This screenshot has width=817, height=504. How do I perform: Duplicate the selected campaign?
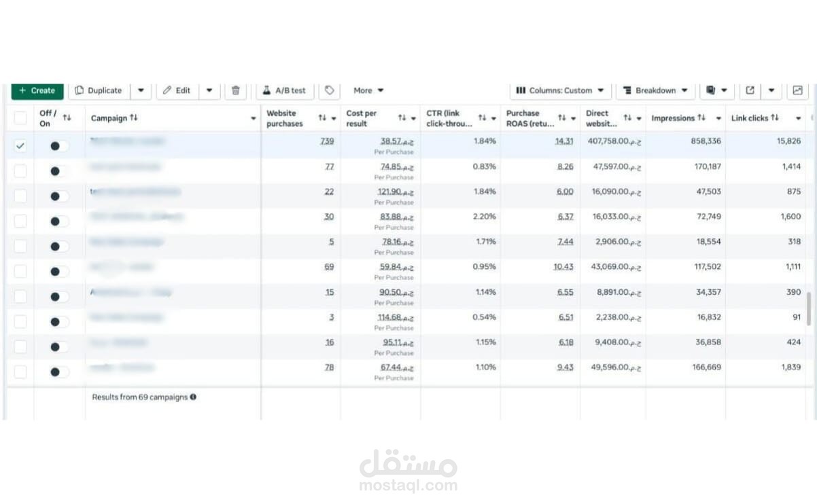click(x=99, y=90)
